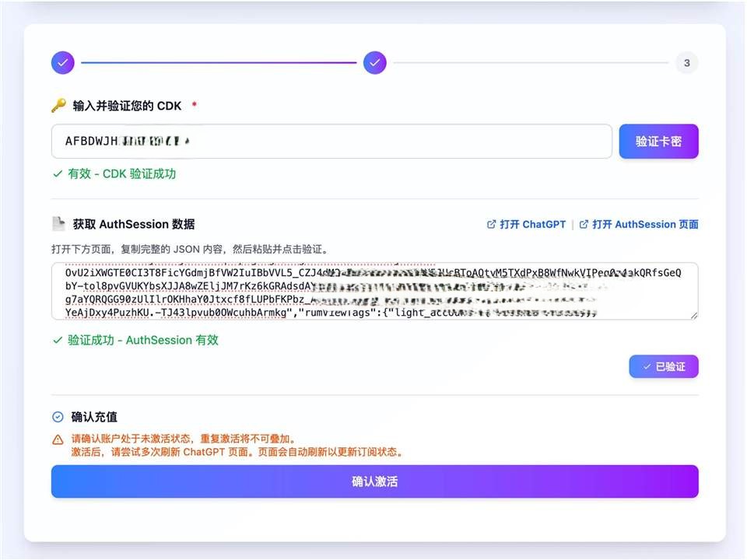Click the green check beside AuthSession 有效
The height and width of the screenshot is (560, 747).
58,340
